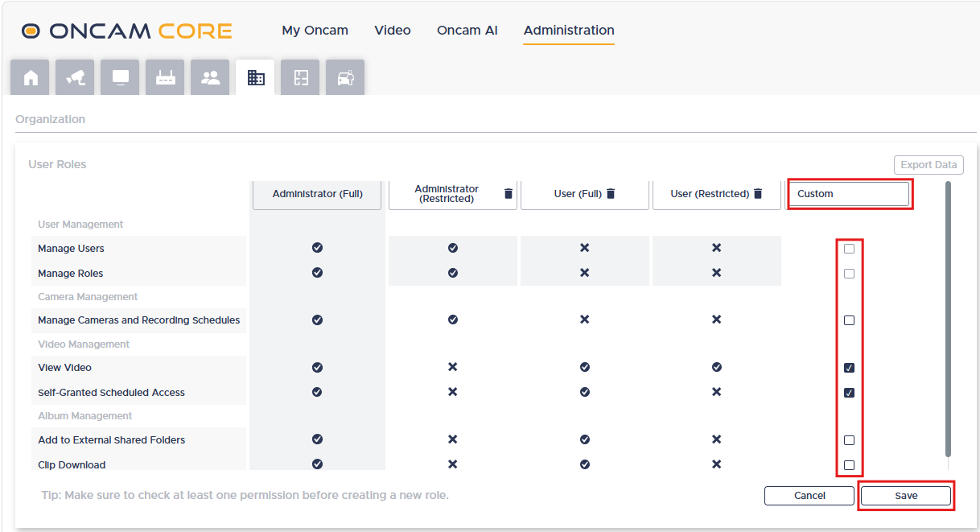Click the Cancel button
This screenshot has width=980, height=532.
pyautogui.click(x=809, y=496)
